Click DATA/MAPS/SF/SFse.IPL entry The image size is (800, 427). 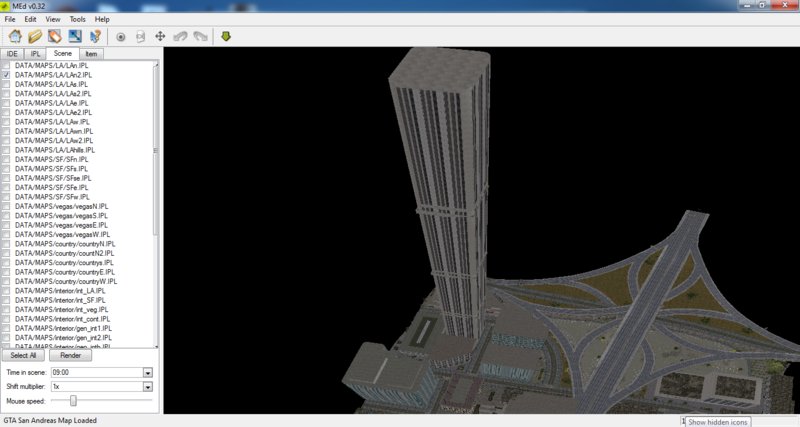[x=53, y=178]
